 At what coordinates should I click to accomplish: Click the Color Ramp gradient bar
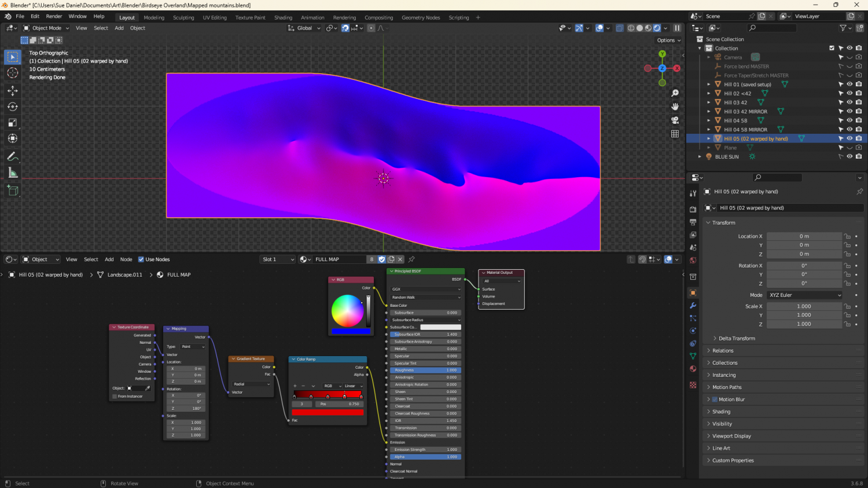[328, 394]
